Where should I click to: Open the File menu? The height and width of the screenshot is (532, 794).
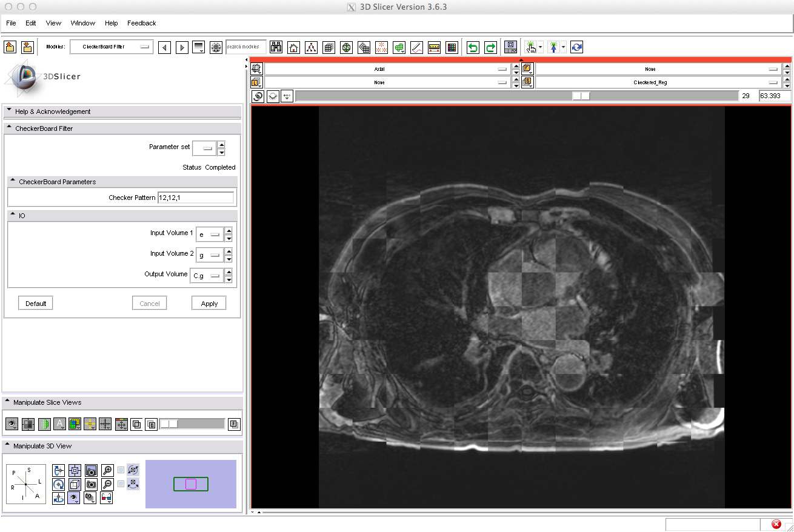[11, 23]
